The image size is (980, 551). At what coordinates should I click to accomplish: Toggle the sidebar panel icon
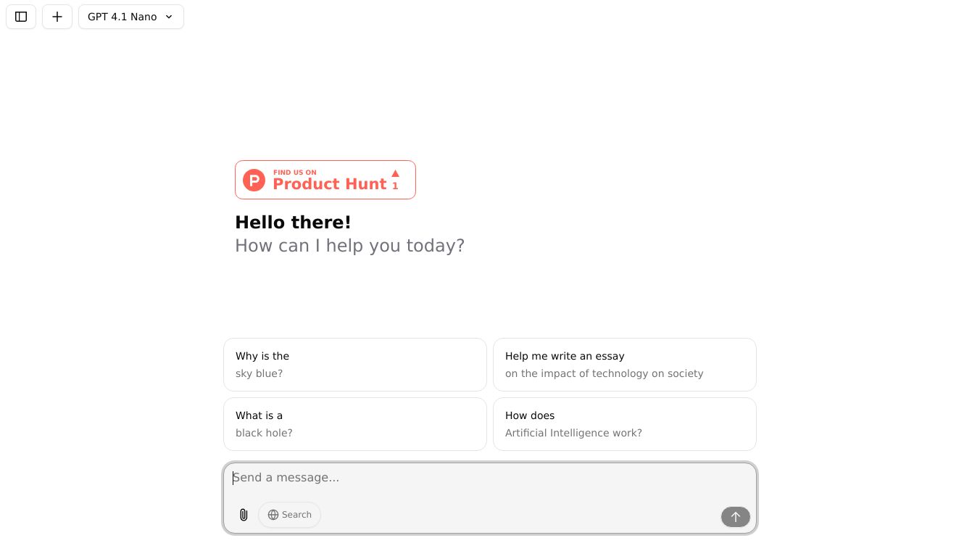tap(21, 17)
